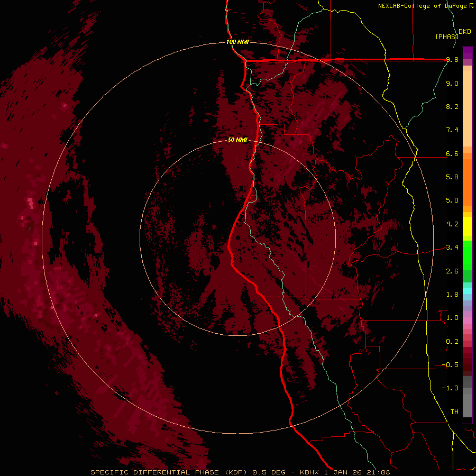Pick the purple band at color bar top
The height and width of the screenshot is (476, 476).
click(x=467, y=53)
